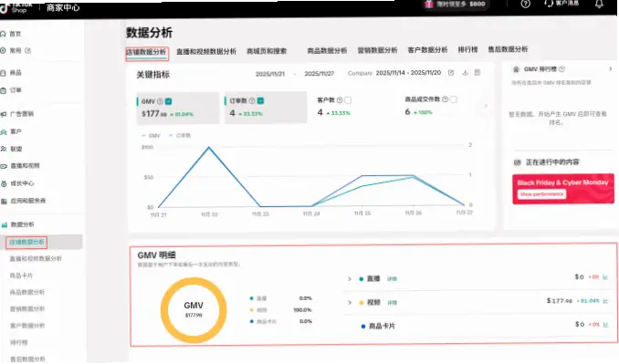Screen dimensions: 619x364
Task: Click the 广告营销 megaphone icon in sidebar
Action: 3,114
